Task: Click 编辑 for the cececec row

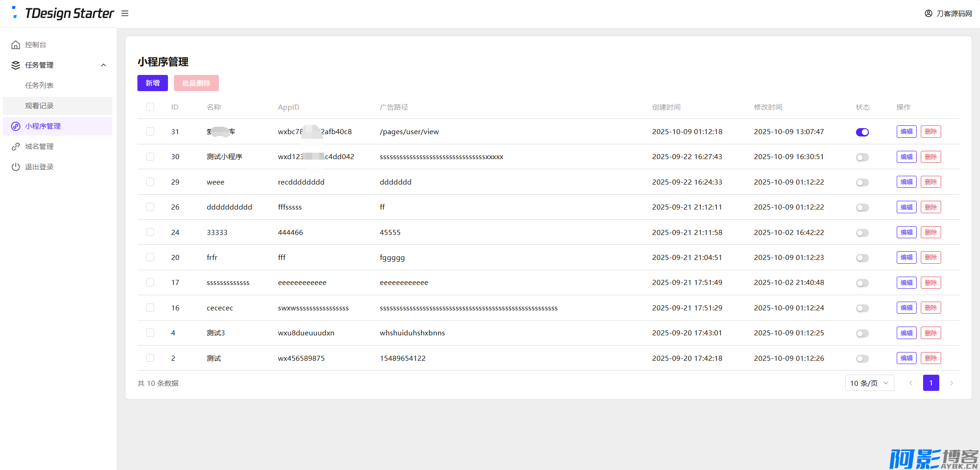Action: 906,308
